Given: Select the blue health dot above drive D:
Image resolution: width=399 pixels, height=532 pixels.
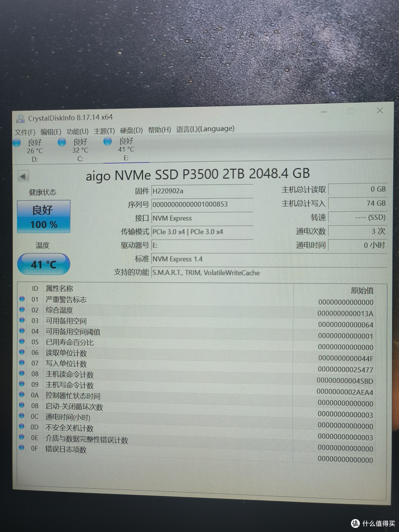Looking at the screenshot, I should click(x=17, y=142).
